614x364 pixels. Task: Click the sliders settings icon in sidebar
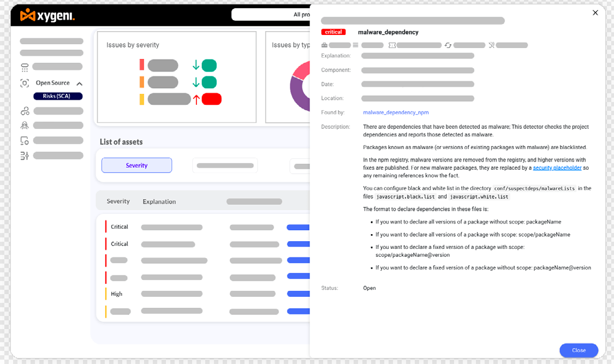pos(25,156)
